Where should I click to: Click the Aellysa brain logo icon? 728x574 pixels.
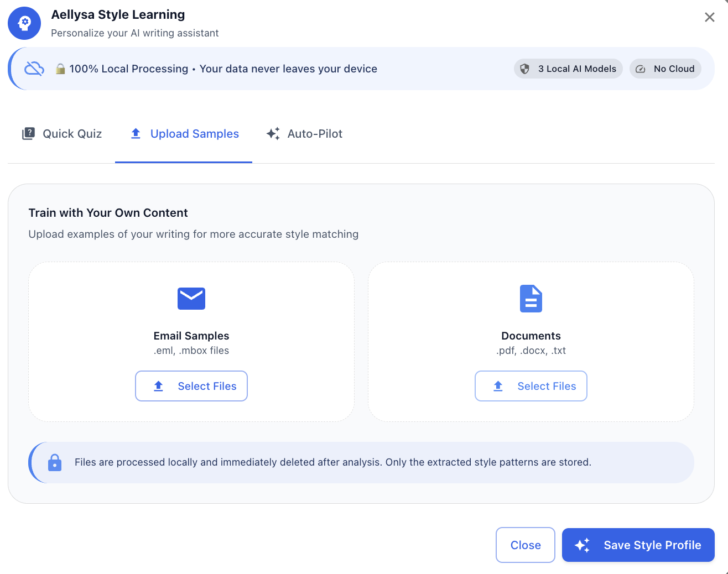(24, 23)
